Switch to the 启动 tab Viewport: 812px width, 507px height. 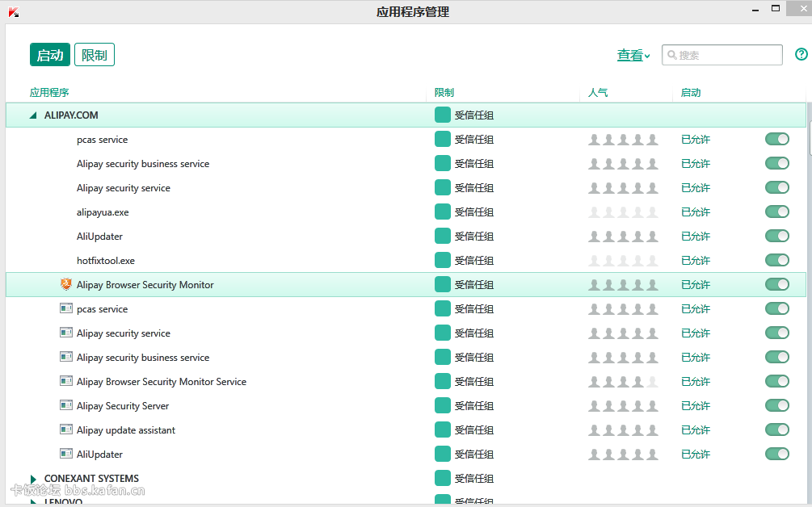50,54
